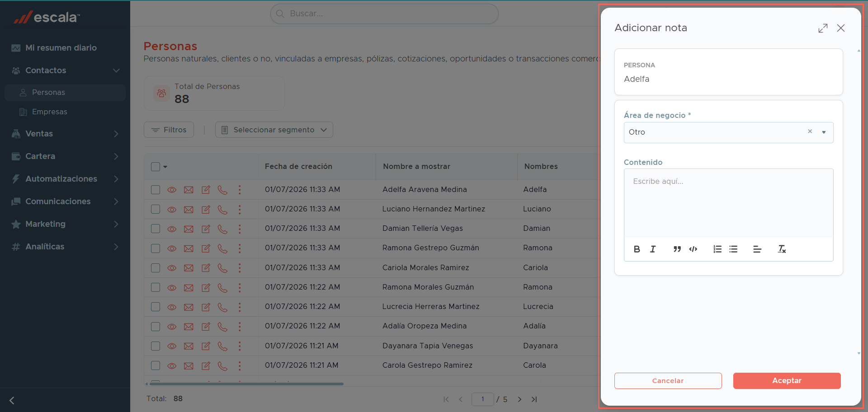Select checkbox for Damian Tellería Vegas row
This screenshot has height=412, width=868.
pyautogui.click(x=156, y=229)
